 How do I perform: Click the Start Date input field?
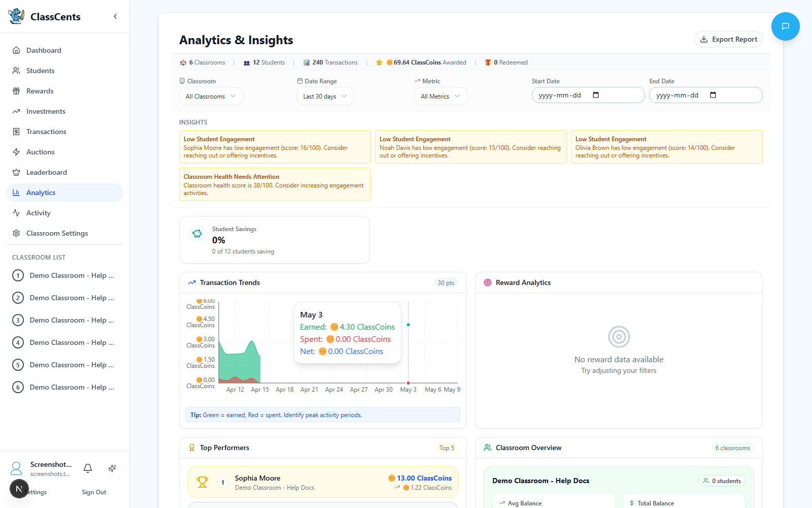[588, 95]
